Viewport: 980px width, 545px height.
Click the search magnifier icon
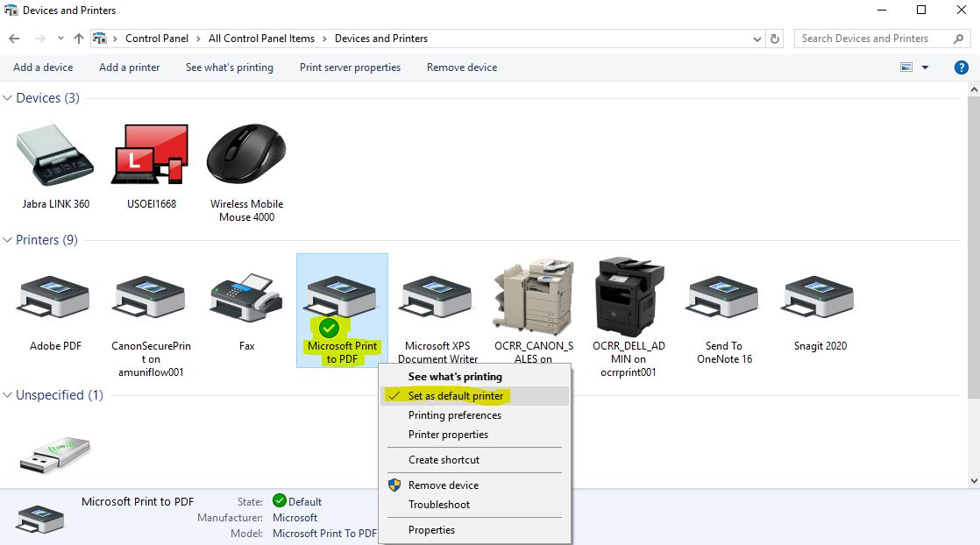coord(958,39)
